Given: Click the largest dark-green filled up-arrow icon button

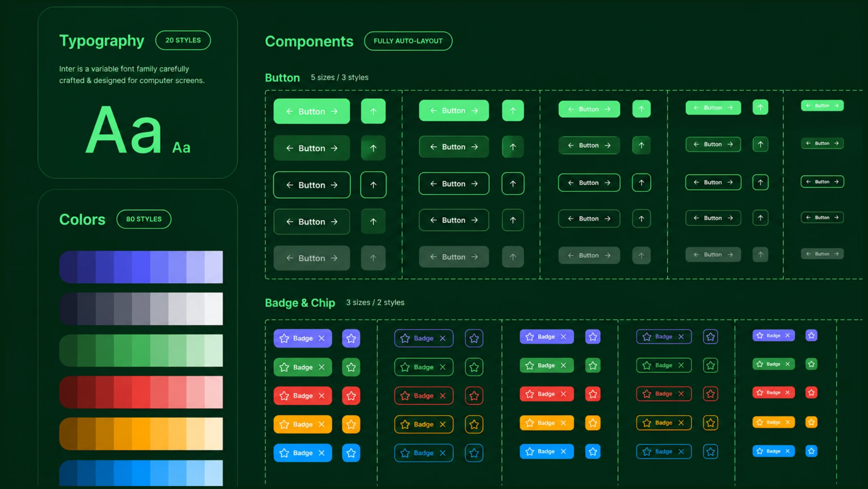Looking at the screenshot, I should [373, 148].
